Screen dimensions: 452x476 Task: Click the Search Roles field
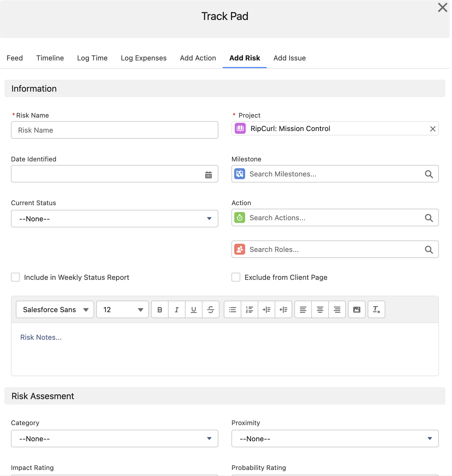click(x=335, y=249)
